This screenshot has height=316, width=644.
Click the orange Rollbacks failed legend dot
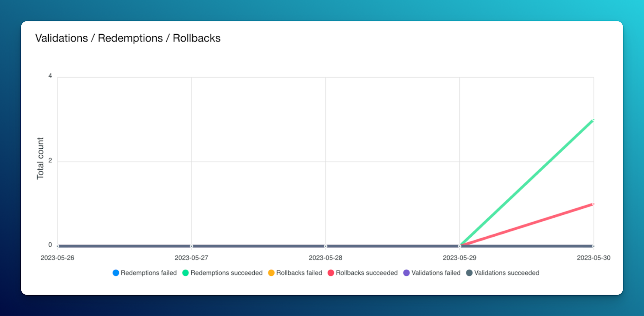coord(271,273)
